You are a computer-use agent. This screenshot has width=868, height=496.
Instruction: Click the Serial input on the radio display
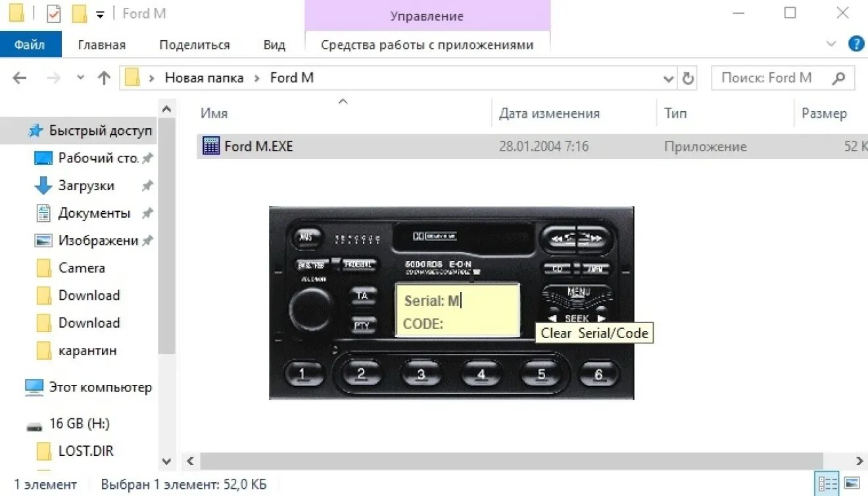(458, 301)
